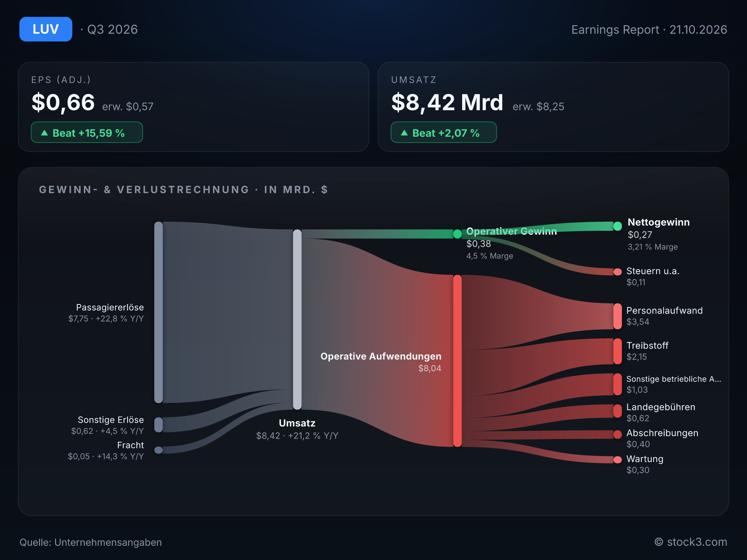Click the 3,21 % Marge text
Viewport: 747px width, 560px height.
pos(653,247)
